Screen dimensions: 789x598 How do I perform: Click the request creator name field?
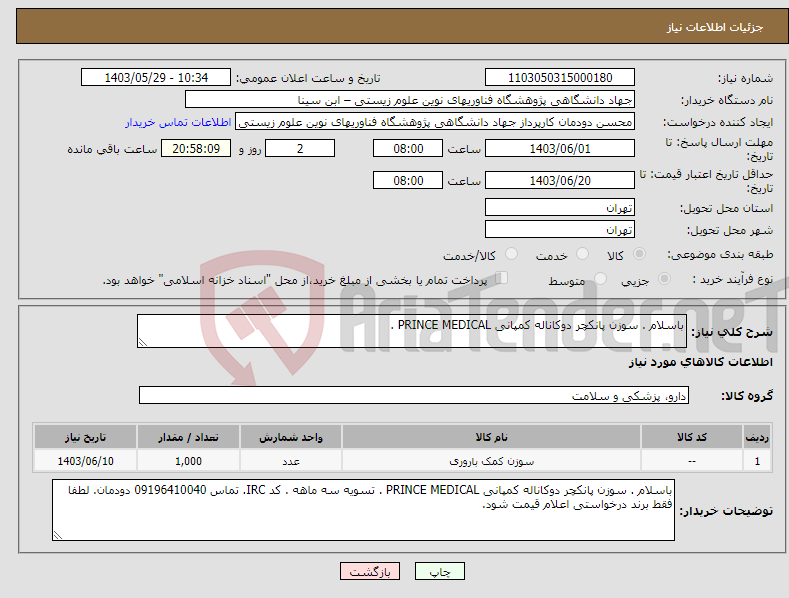[435, 122]
